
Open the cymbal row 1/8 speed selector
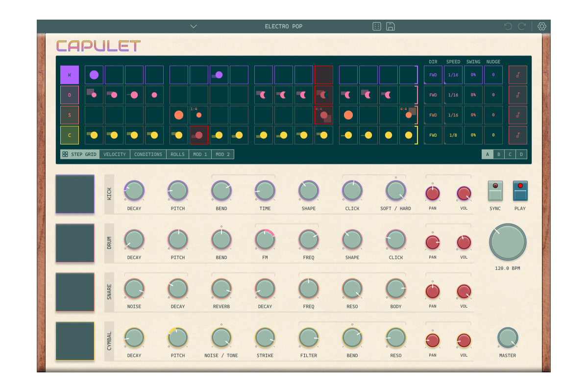pyautogui.click(x=453, y=135)
